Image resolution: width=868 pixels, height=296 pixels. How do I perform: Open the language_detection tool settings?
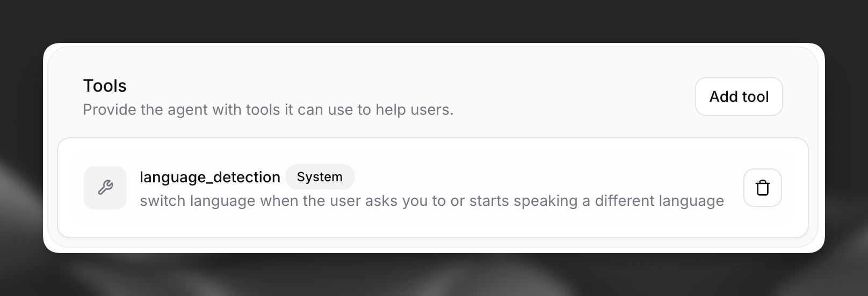point(209,177)
